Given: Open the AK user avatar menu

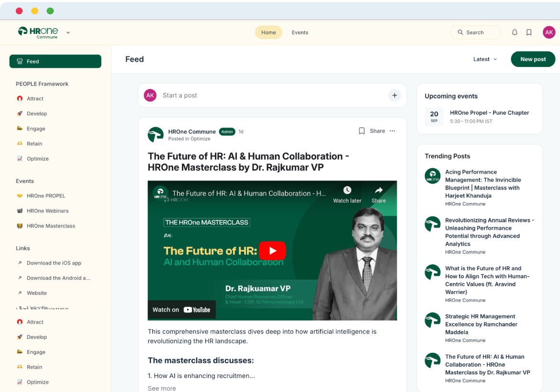Looking at the screenshot, I should (x=549, y=33).
